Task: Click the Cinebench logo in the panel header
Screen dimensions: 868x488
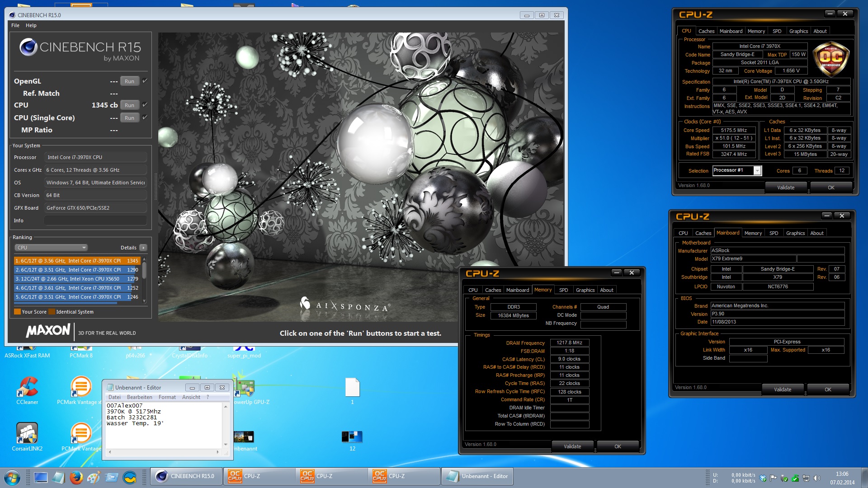Action: (x=28, y=47)
